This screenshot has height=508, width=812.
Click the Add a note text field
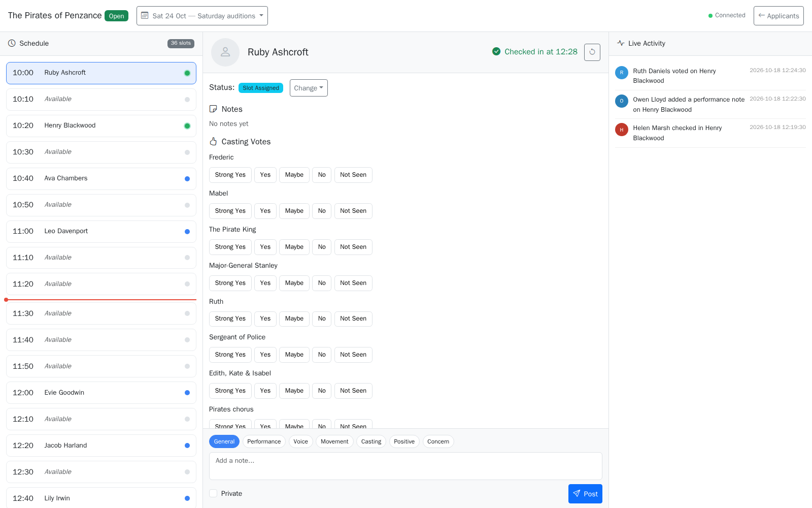405,466
